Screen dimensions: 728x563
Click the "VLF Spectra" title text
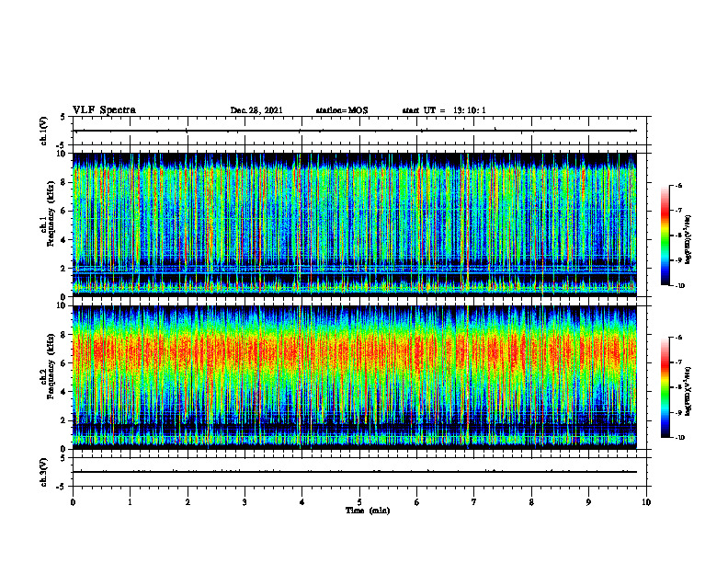click(x=104, y=110)
